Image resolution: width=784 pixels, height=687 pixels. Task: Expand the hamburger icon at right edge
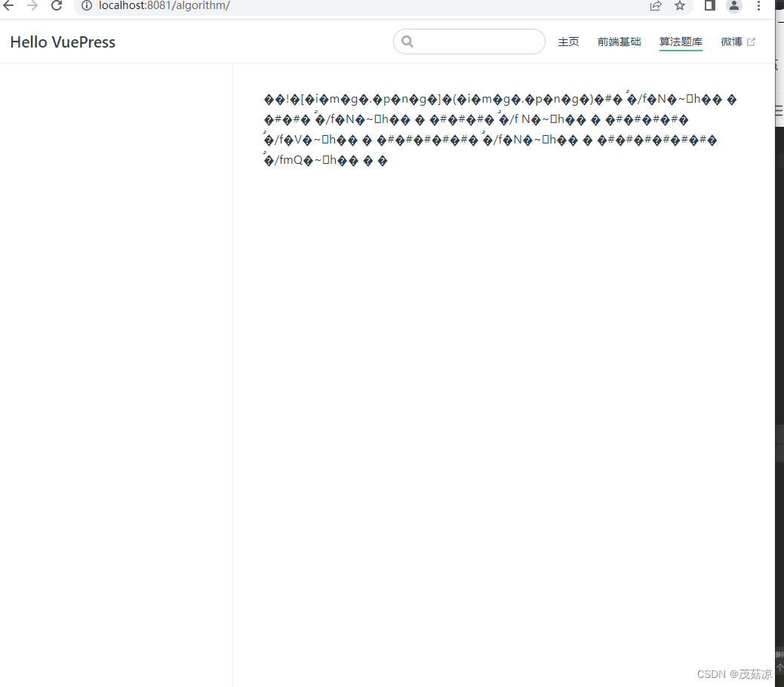click(778, 109)
